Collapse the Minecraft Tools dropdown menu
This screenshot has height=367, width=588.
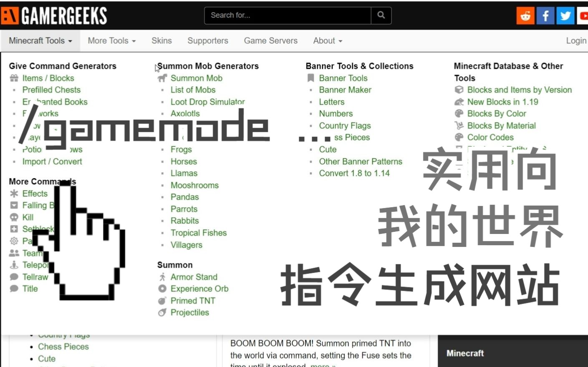[40, 41]
